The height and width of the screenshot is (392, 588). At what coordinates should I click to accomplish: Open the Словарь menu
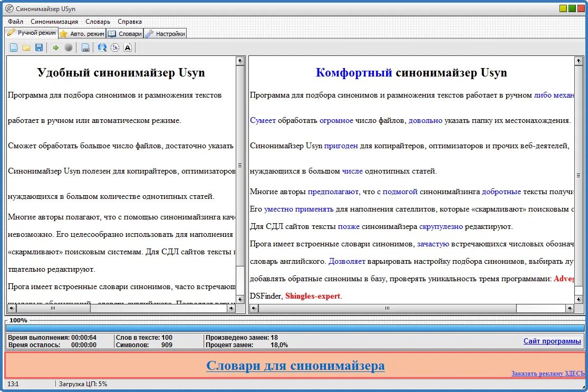(x=98, y=22)
